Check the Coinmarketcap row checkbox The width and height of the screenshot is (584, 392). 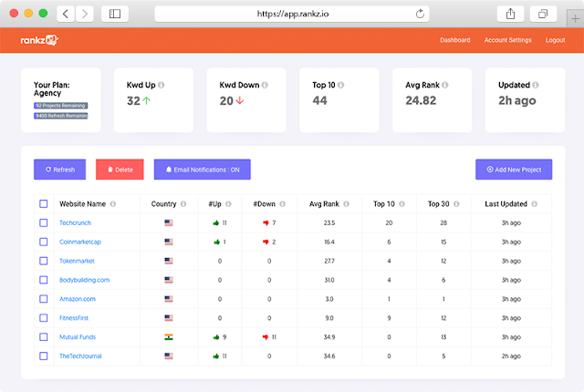pos(44,242)
